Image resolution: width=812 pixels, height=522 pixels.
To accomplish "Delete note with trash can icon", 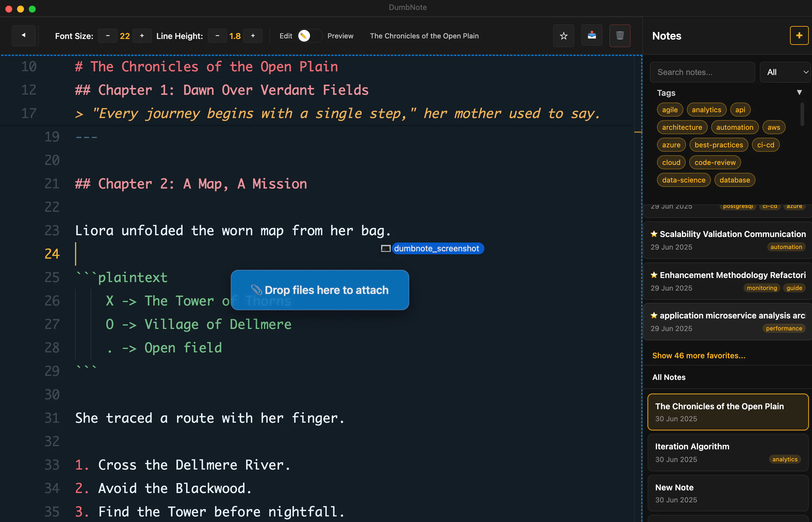I will click(x=620, y=36).
